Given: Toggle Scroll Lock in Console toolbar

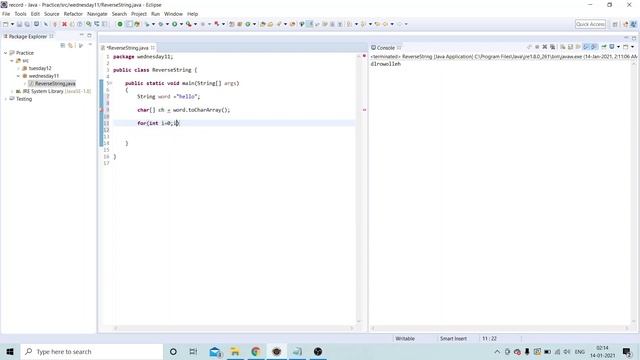Looking at the screenshot, I should (x=570, y=47).
